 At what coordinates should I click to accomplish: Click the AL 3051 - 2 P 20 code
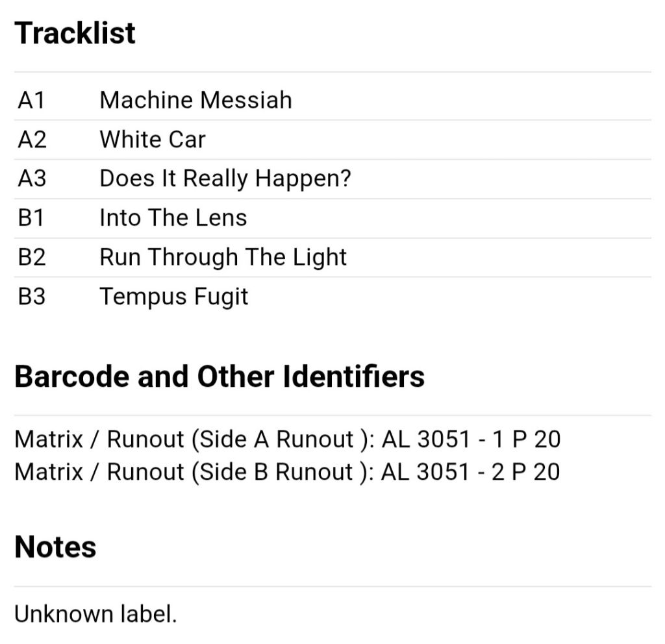coord(471,472)
